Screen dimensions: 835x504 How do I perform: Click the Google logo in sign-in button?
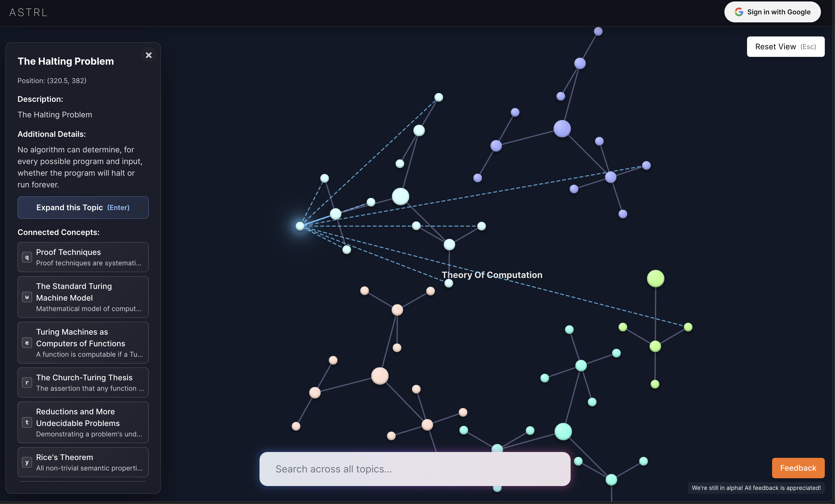tap(739, 12)
